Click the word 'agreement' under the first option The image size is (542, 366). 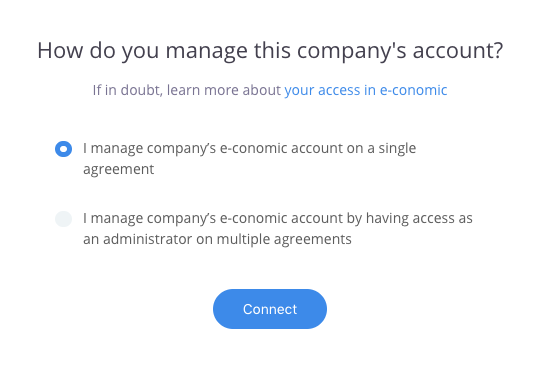(x=119, y=170)
